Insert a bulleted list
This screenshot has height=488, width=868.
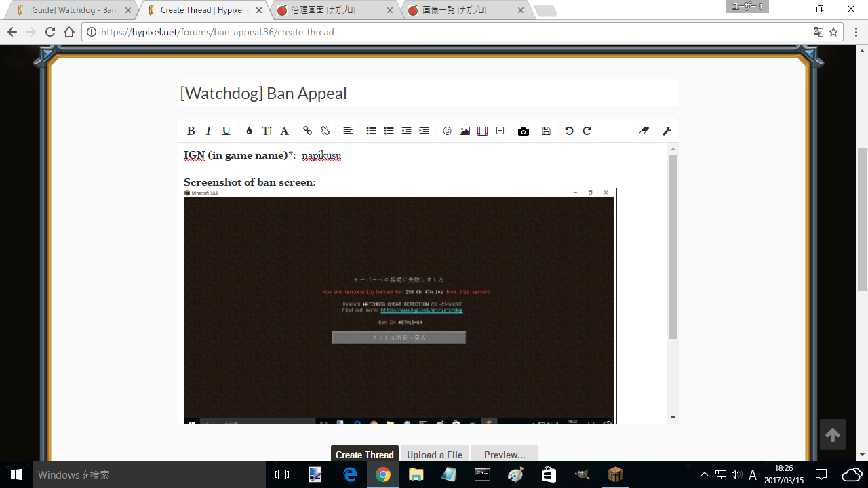click(x=371, y=131)
